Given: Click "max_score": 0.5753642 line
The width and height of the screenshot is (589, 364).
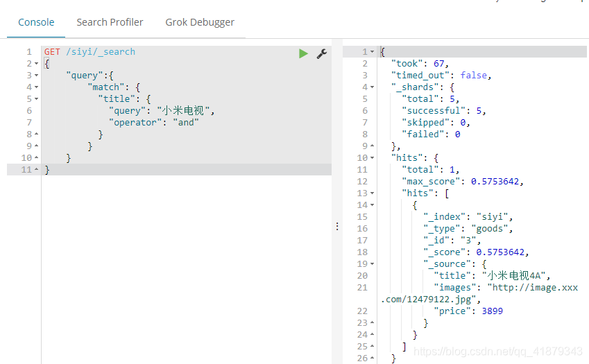Looking at the screenshot, I should tap(463, 182).
